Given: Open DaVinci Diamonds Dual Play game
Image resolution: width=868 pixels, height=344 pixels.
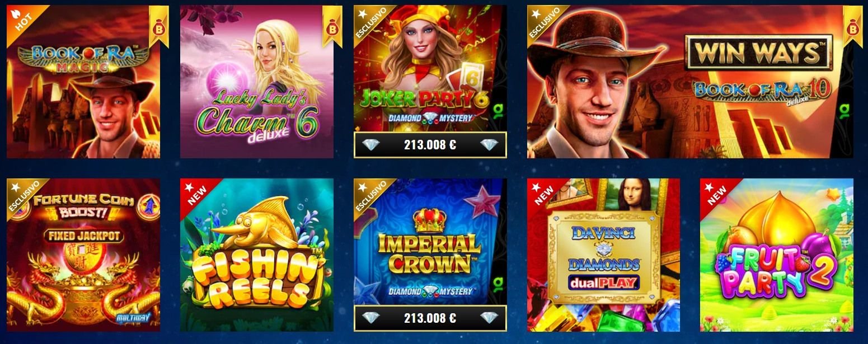Looking at the screenshot, I should (x=603, y=255).
